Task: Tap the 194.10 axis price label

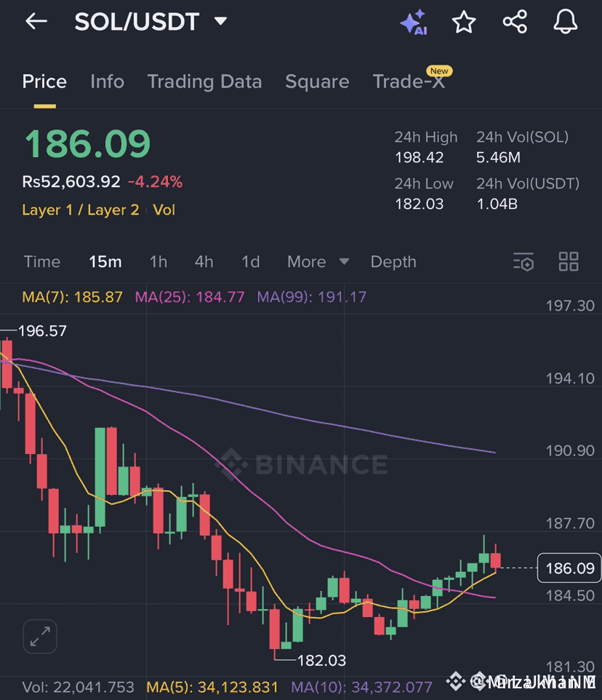Action: point(570,378)
